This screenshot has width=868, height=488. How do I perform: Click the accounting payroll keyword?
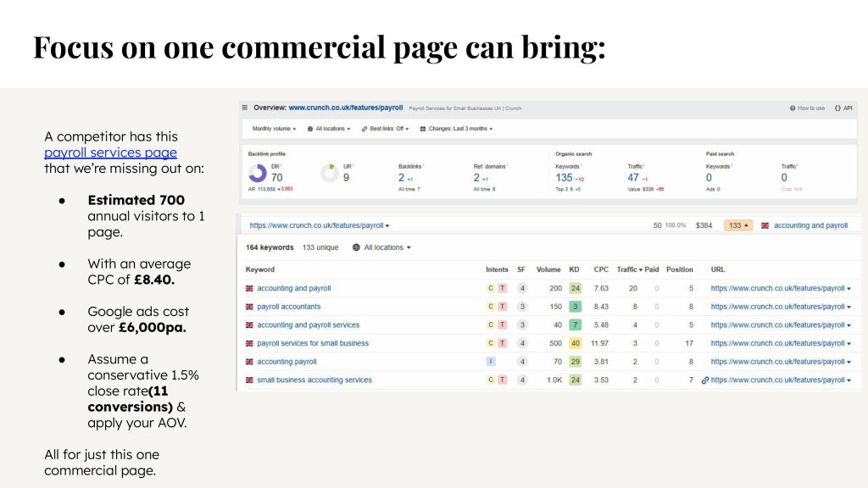(x=287, y=362)
